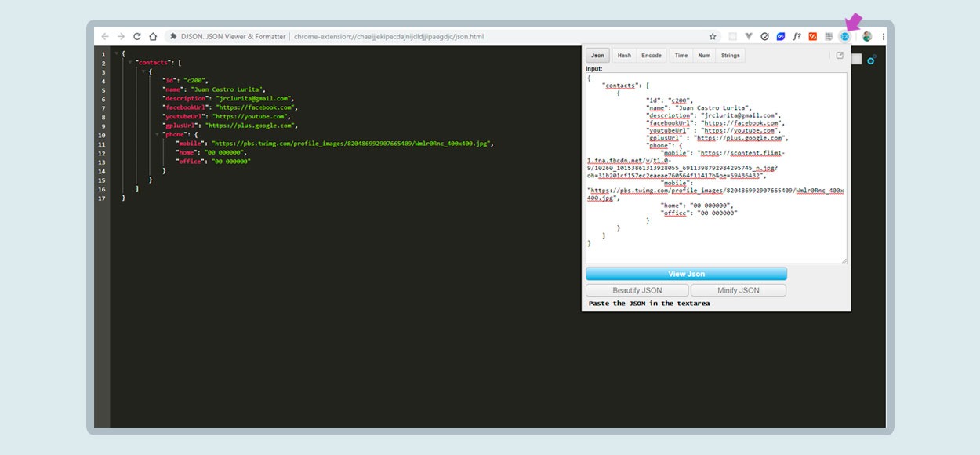Click the "jrclurita@gmail.com" value in viewer
Image resolution: width=980 pixels, height=455 pixels.
click(x=252, y=99)
